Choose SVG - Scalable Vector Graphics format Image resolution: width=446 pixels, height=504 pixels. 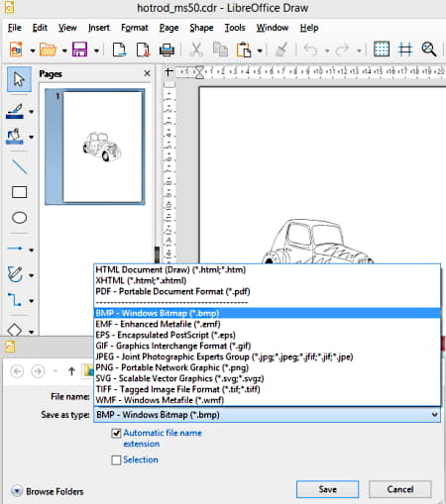coord(267,378)
